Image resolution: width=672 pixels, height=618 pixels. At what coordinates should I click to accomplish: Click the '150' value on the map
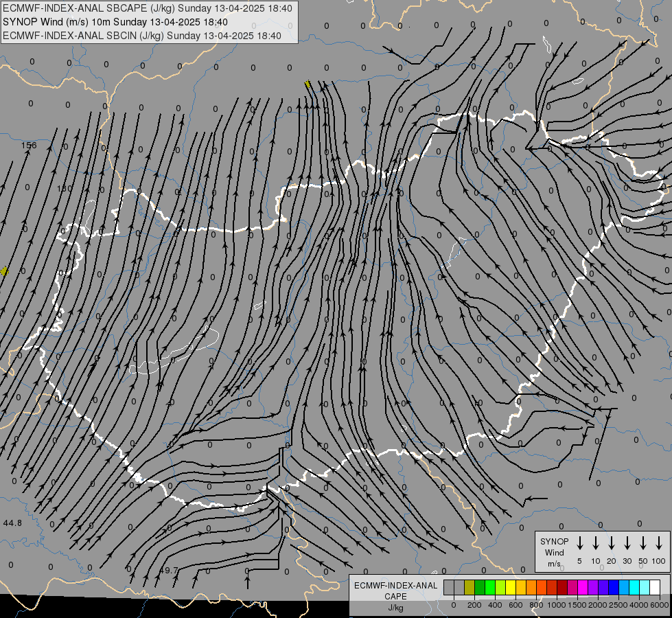click(65, 188)
